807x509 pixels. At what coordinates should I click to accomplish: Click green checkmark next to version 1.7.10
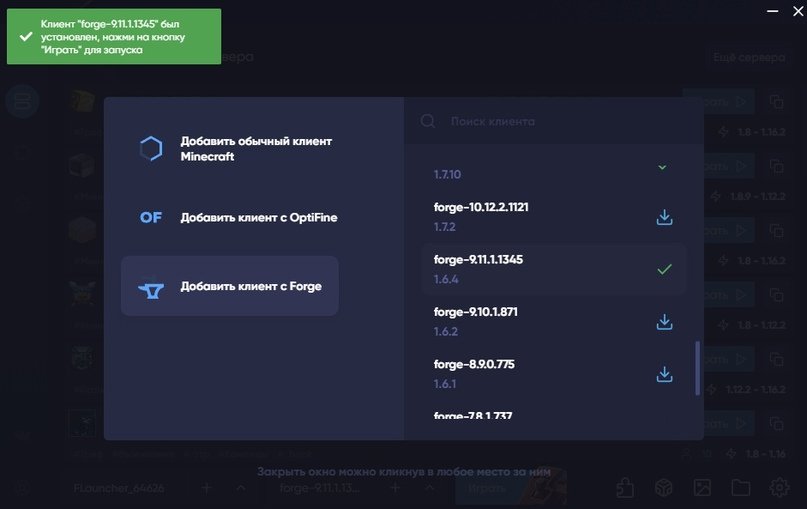tap(662, 167)
